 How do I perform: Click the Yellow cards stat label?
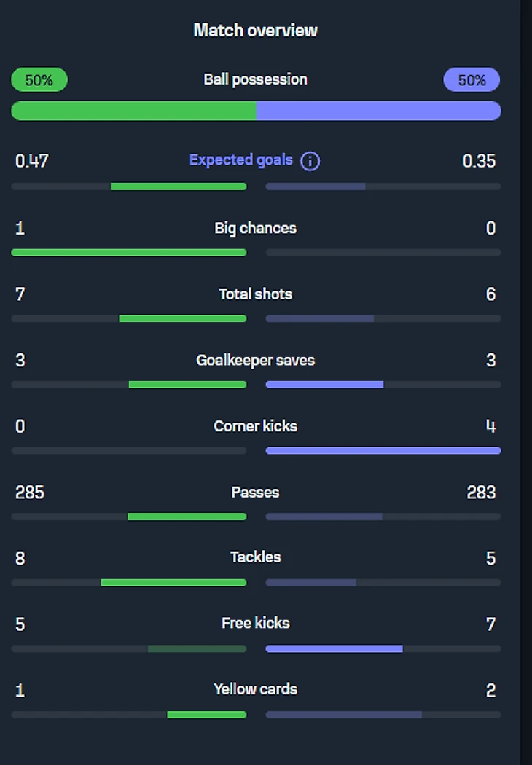coord(255,689)
